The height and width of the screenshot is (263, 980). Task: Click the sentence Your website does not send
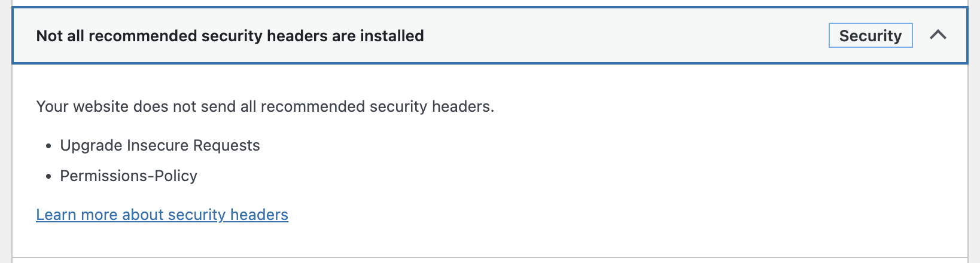[x=265, y=106]
